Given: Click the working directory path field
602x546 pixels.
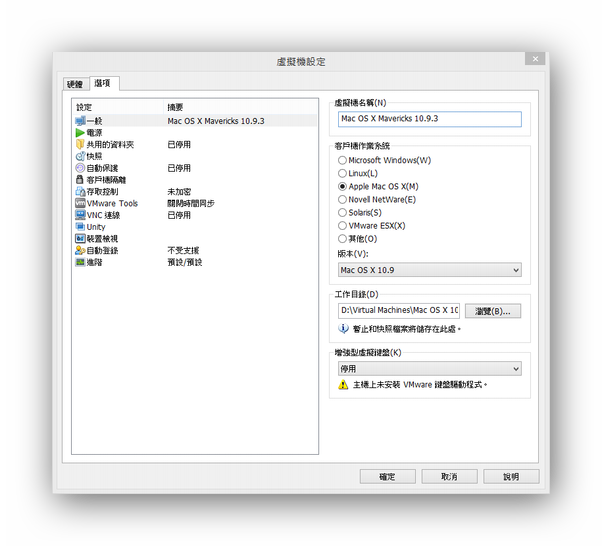Looking at the screenshot, I should [399, 311].
